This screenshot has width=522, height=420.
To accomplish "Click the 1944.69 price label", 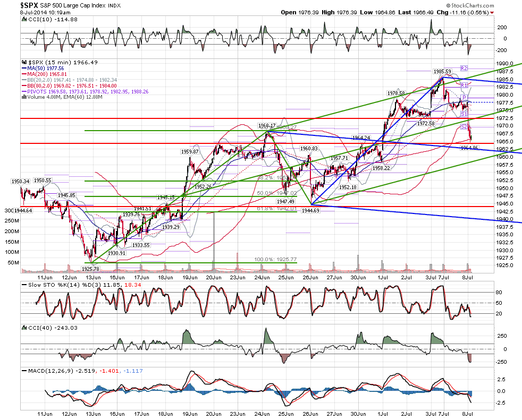I will pyautogui.click(x=310, y=210).
